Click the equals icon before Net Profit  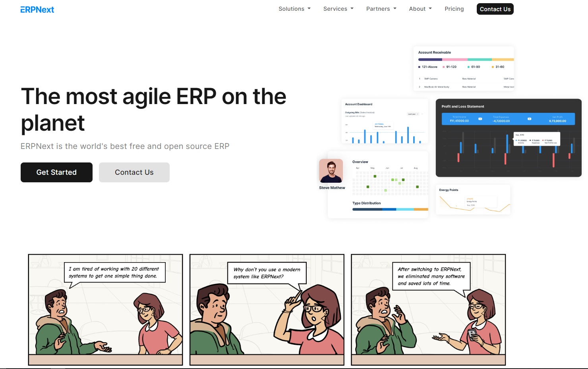[x=529, y=119]
